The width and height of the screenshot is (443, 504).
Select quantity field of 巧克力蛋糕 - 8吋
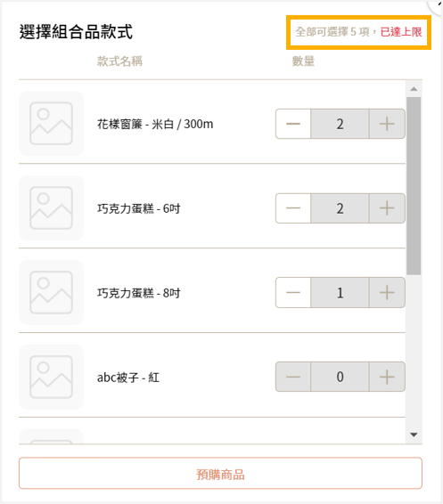click(340, 292)
